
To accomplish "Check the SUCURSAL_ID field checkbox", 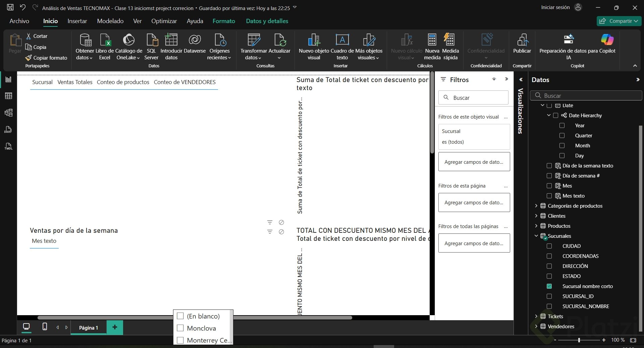I will [x=549, y=296].
